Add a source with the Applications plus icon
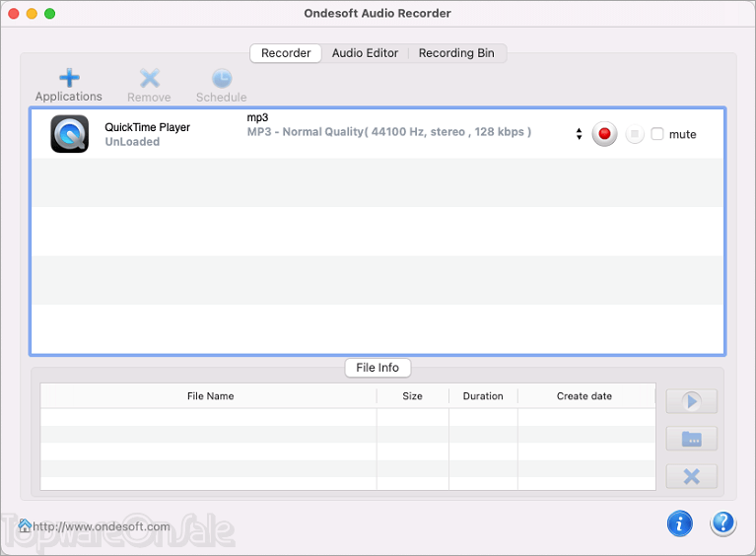 coord(69,78)
